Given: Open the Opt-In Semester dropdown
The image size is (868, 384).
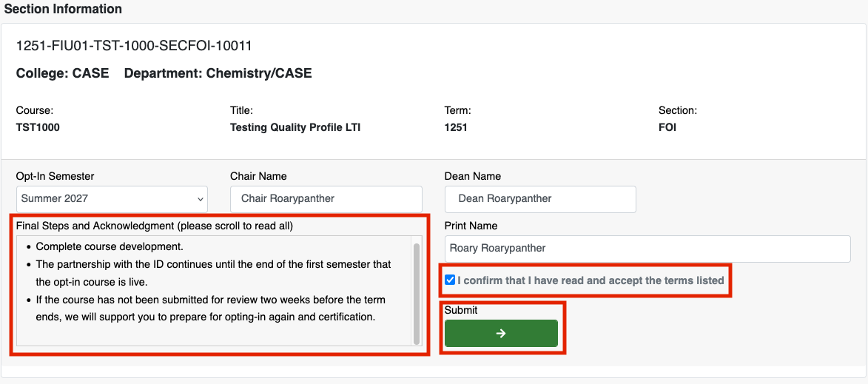Looking at the screenshot, I should coord(112,198).
